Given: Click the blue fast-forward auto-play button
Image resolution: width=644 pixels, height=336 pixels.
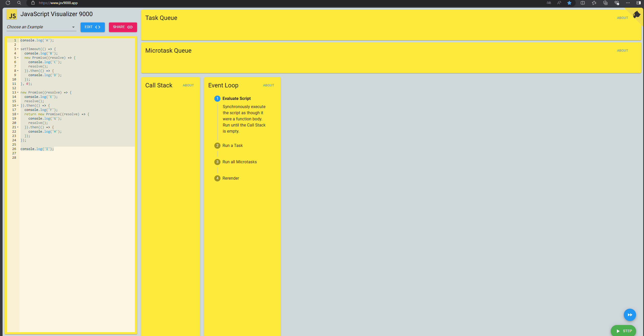Looking at the screenshot, I should pos(629,315).
